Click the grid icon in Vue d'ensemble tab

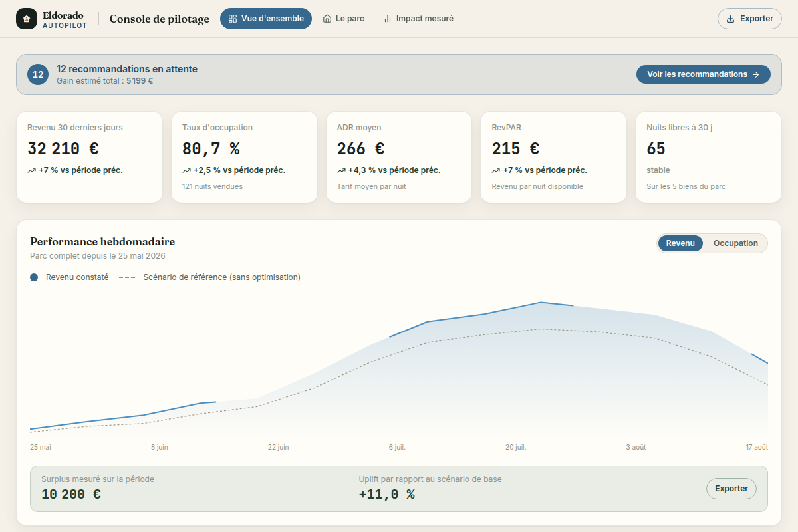(x=232, y=19)
